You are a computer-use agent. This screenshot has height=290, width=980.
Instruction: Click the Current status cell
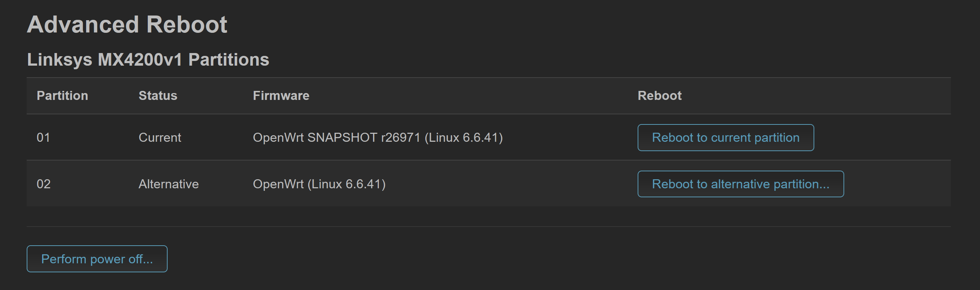[x=160, y=137]
